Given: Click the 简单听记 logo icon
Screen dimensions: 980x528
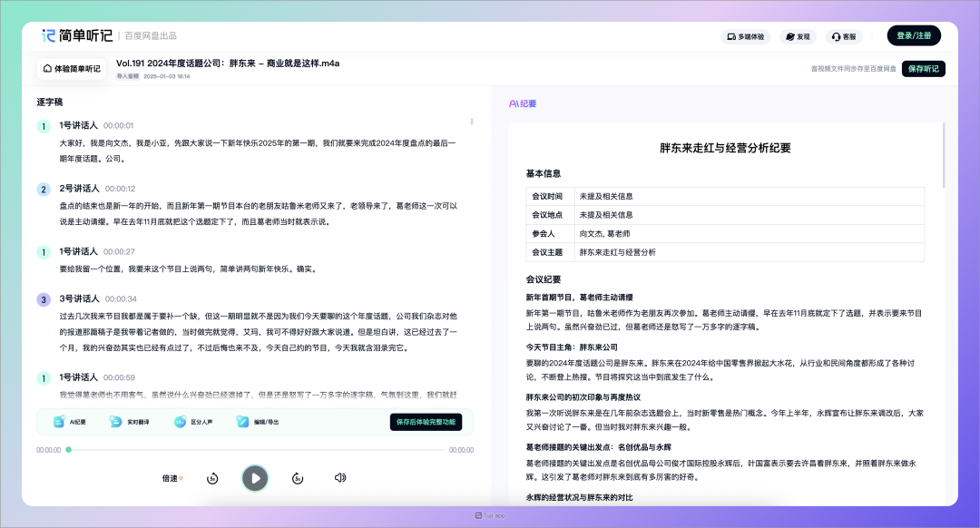Looking at the screenshot, I should [x=49, y=35].
